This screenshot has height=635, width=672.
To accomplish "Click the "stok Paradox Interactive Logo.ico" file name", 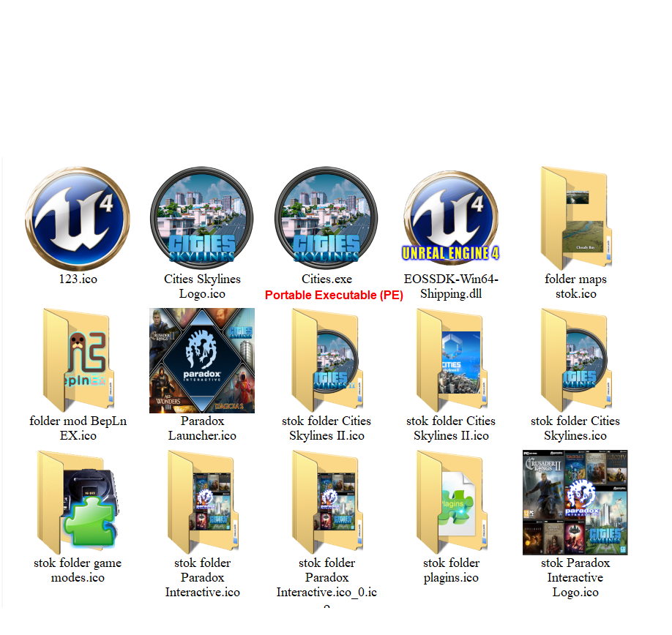I will pyautogui.click(x=575, y=577).
